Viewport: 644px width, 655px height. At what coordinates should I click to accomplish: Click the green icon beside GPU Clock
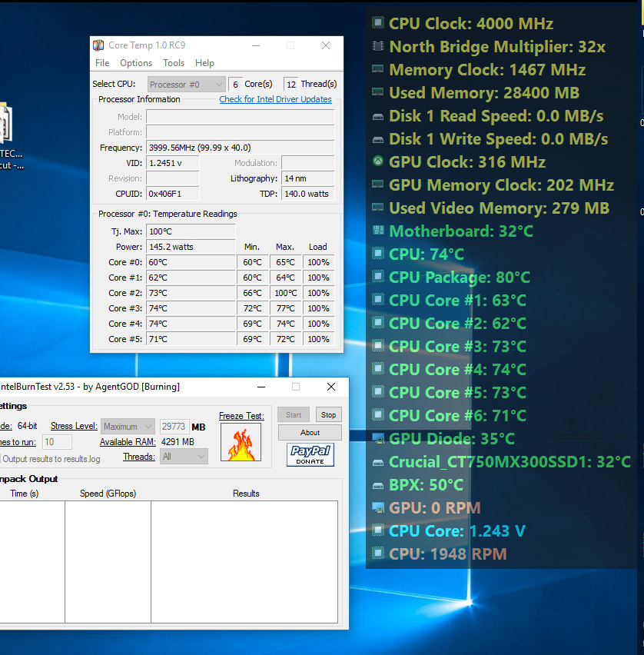[378, 162]
